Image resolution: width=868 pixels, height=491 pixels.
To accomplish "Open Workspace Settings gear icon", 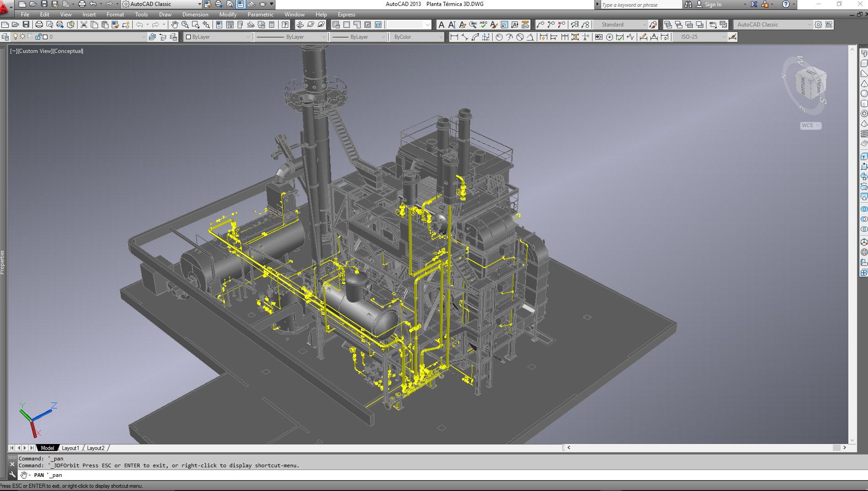I will click(x=818, y=25).
